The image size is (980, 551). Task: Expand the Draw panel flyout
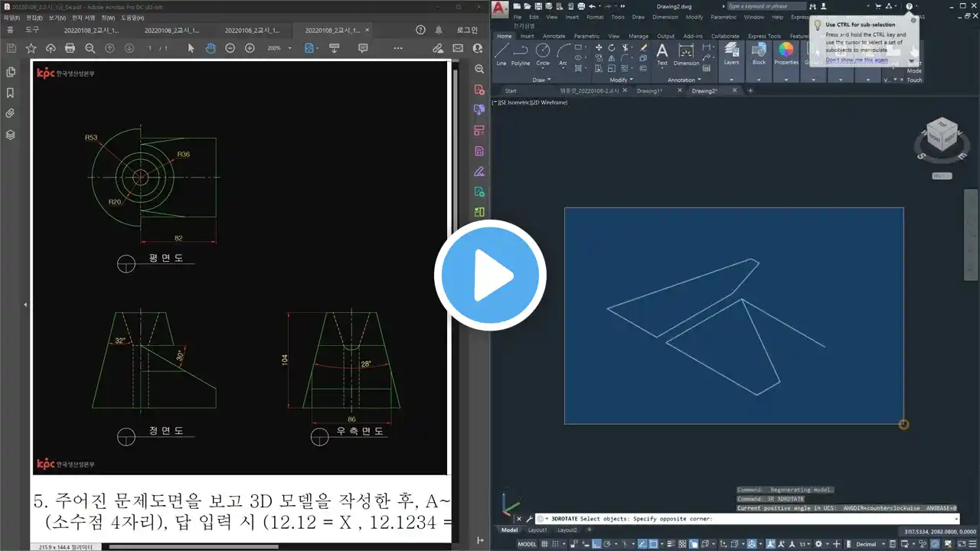pyautogui.click(x=543, y=80)
